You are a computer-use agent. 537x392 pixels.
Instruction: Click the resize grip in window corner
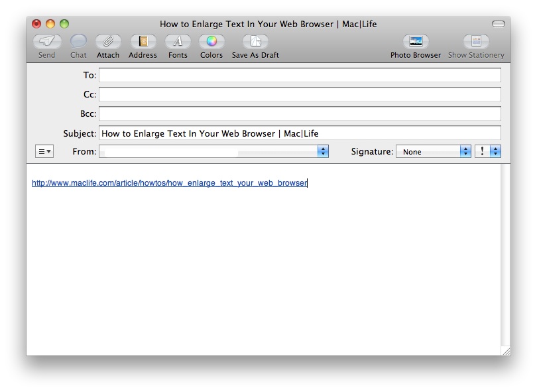point(507,352)
